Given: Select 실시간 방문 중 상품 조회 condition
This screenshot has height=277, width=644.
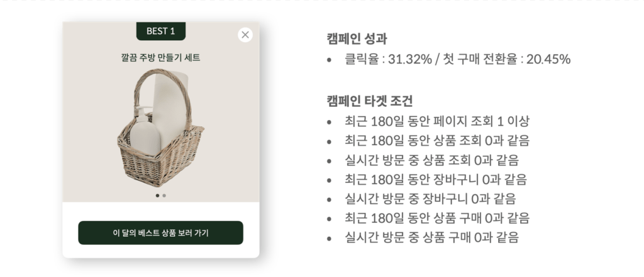Looking at the screenshot, I should pyautogui.click(x=431, y=160).
